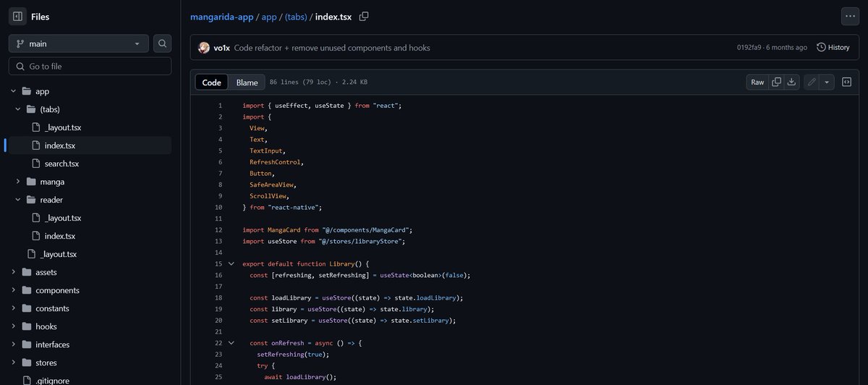
Task: Open the file search magnifier button
Action: coord(163,43)
